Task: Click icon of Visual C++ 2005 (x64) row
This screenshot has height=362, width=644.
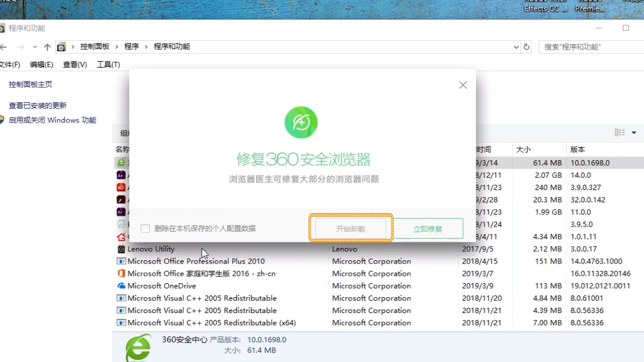Action: 121,323
